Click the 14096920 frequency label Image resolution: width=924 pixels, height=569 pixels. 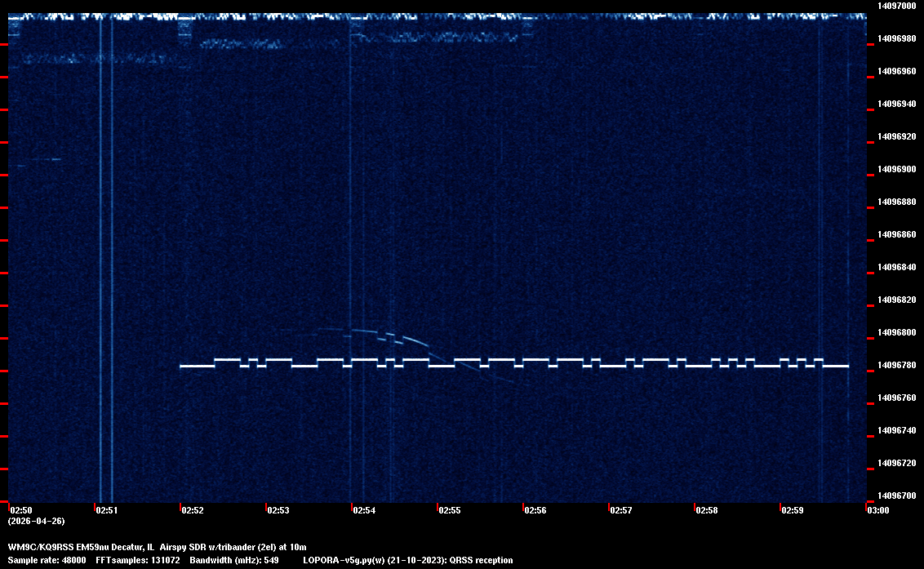coord(897,137)
